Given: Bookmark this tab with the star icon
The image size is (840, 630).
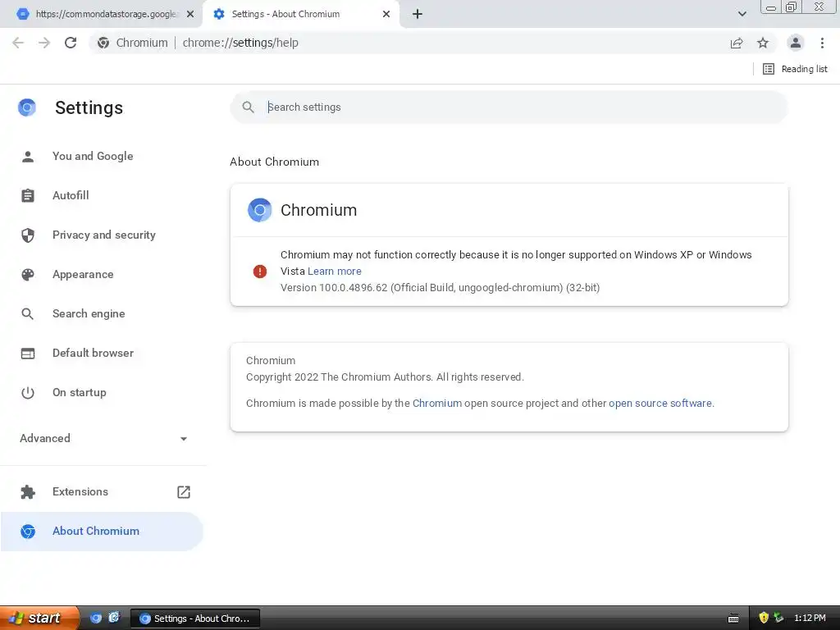Looking at the screenshot, I should click(763, 43).
